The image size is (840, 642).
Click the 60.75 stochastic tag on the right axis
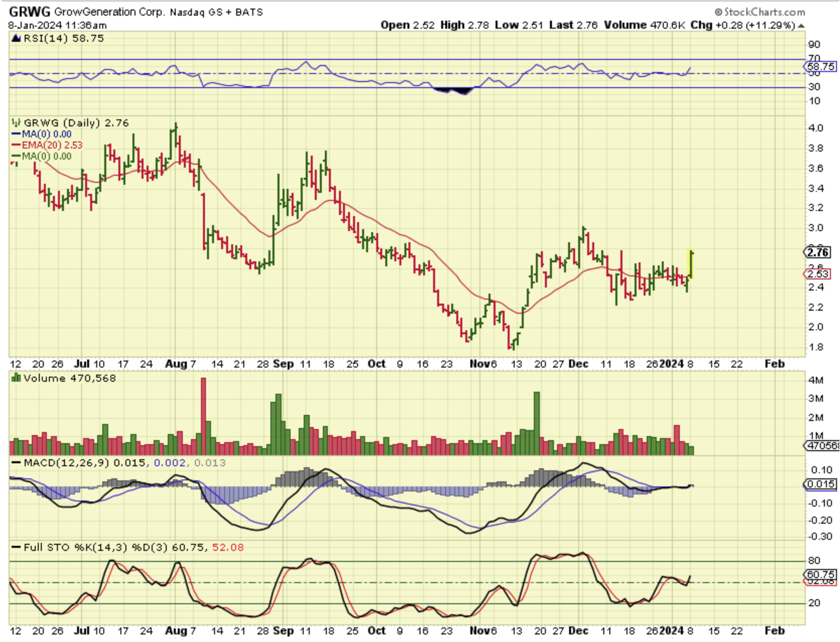pyautogui.click(x=821, y=575)
